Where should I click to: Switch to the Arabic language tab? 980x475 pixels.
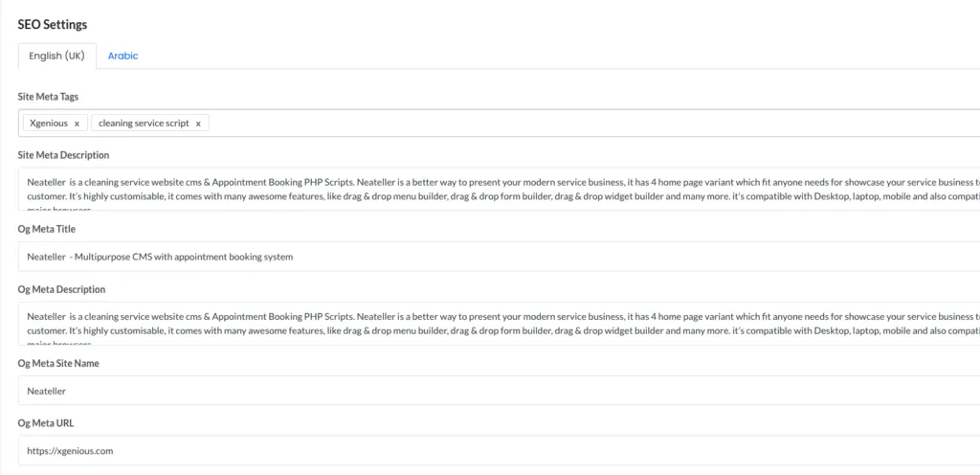(x=122, y=56)
